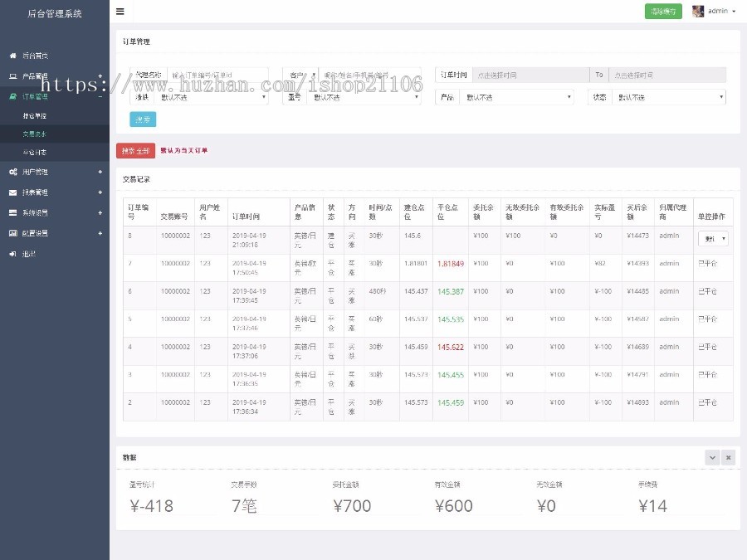The image size is (747, 560).
Task: Open the 配置设置 chart icon
Action: pos(12,233)
